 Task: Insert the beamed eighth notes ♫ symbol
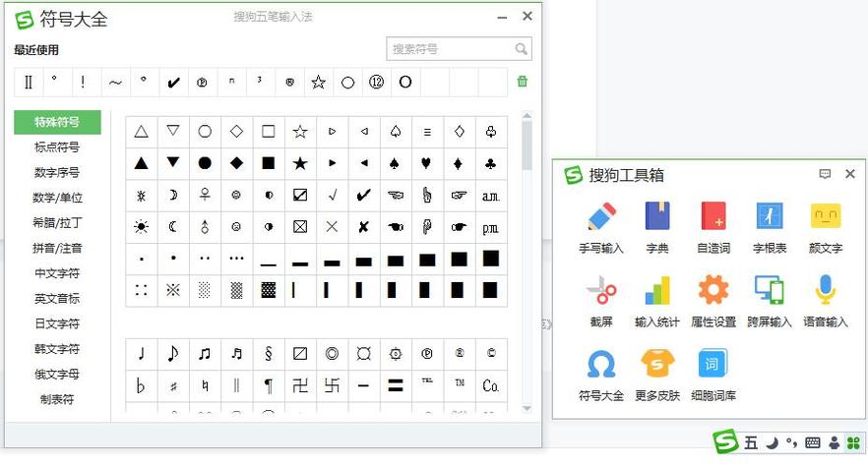pos(205,354)
